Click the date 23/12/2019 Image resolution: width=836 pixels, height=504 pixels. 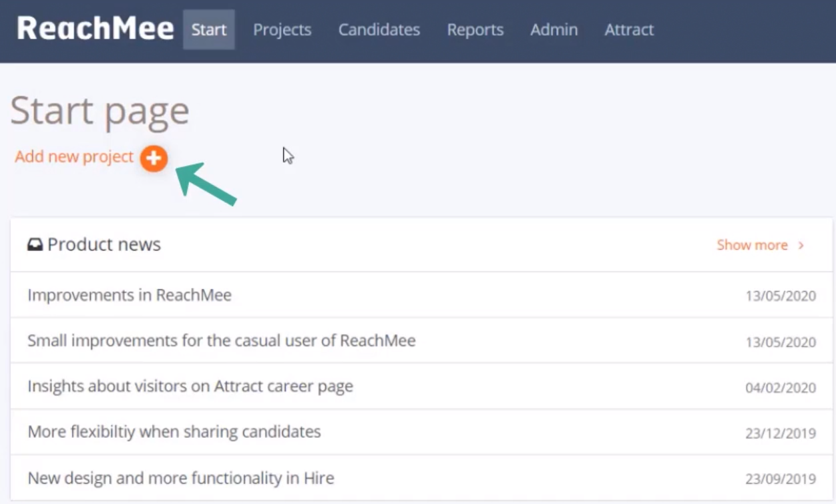coord(781,433)
